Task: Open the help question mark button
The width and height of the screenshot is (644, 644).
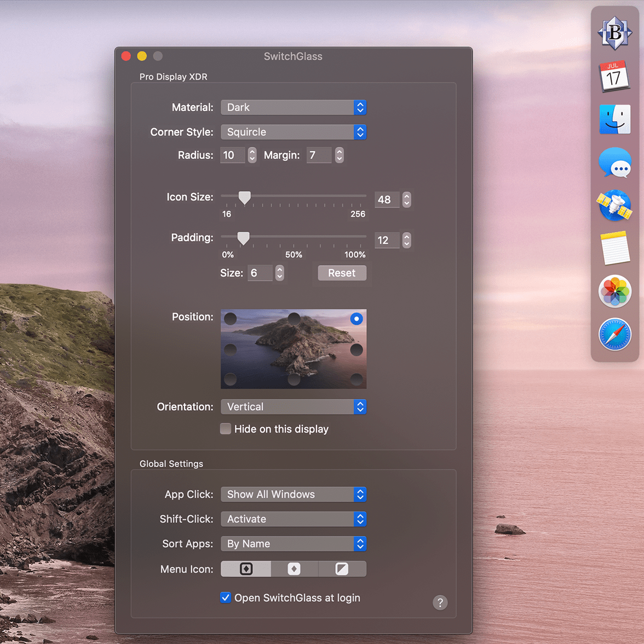Action: [440, 602]
